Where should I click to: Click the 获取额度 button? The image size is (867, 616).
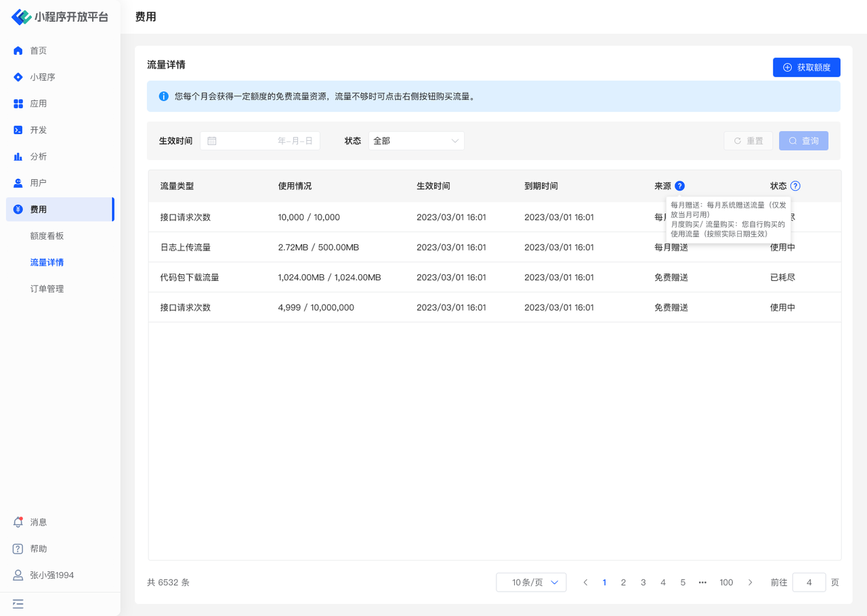pos(806,68)
